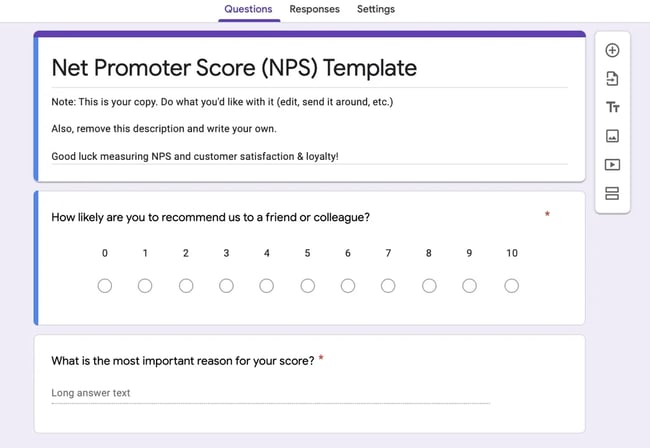Click the Add video icon
The image size is (650, 448).
(x=612, y=165)
